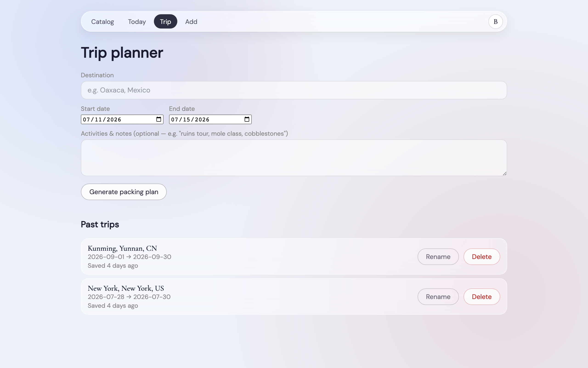Open the B profile avatar
Viewport: 588px width, 368px height.
(495, 22)
